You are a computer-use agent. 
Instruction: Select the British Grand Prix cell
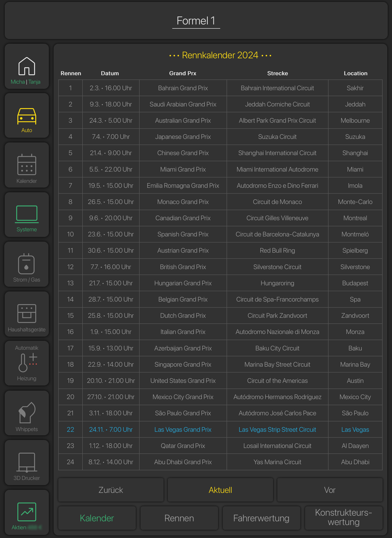(183, 267)
